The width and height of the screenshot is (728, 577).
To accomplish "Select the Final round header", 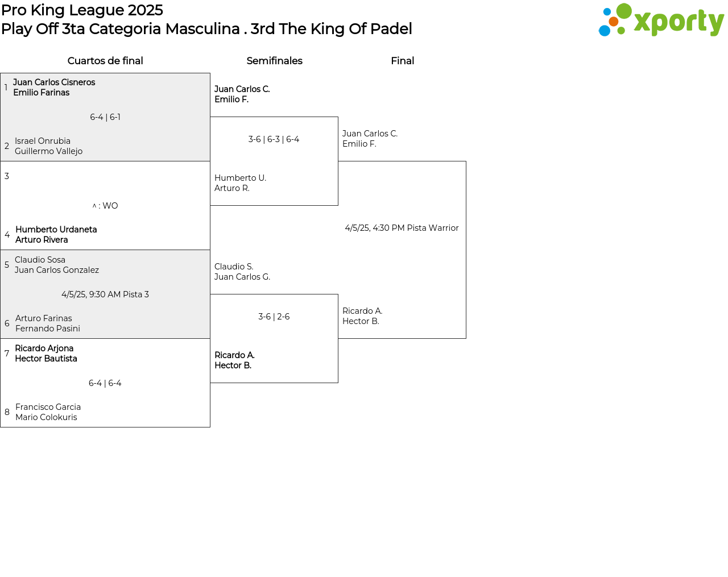I will [x=402, y=61].
